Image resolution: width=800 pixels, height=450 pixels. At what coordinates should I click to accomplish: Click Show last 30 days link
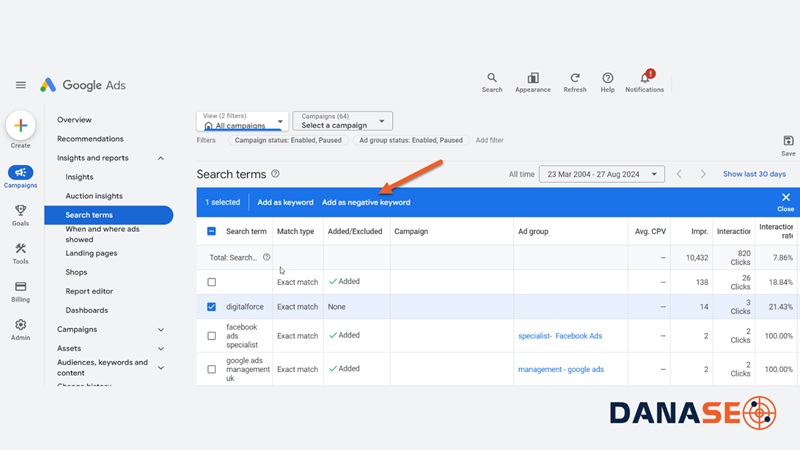[x=754, y=174]
